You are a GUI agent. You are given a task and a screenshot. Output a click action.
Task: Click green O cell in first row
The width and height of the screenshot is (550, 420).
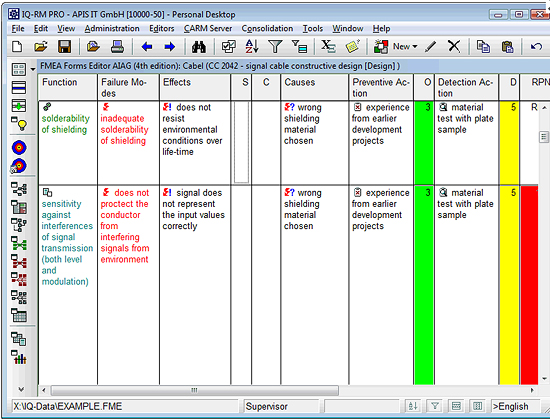tap(424, 143)
